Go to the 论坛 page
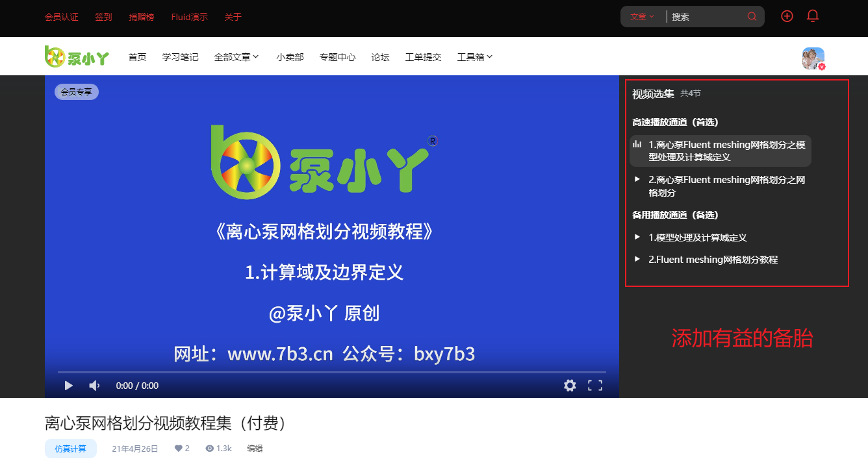868x468 pixels. pos(380,57)
